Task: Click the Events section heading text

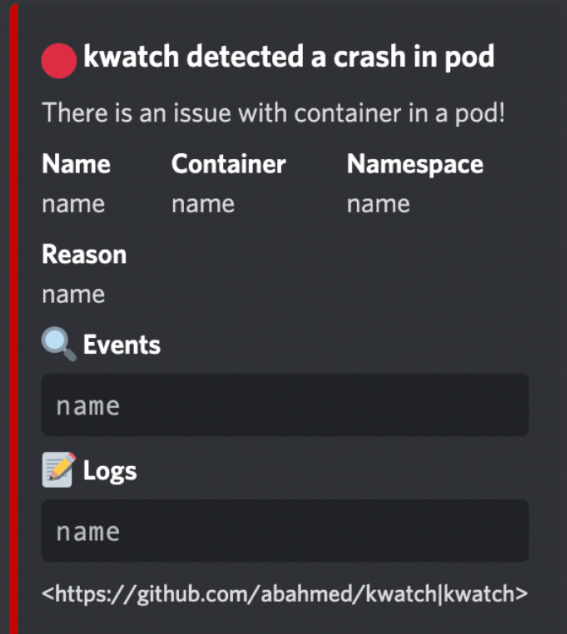Action: [x=122, y=345]
